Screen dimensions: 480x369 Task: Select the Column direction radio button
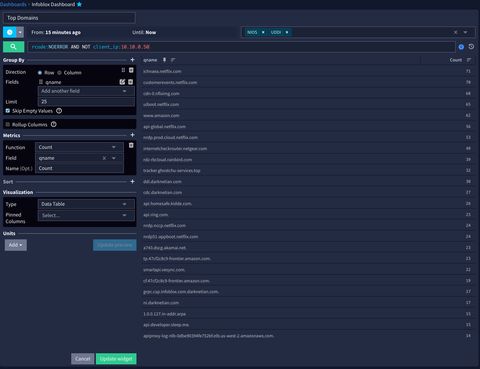[59, 73]
